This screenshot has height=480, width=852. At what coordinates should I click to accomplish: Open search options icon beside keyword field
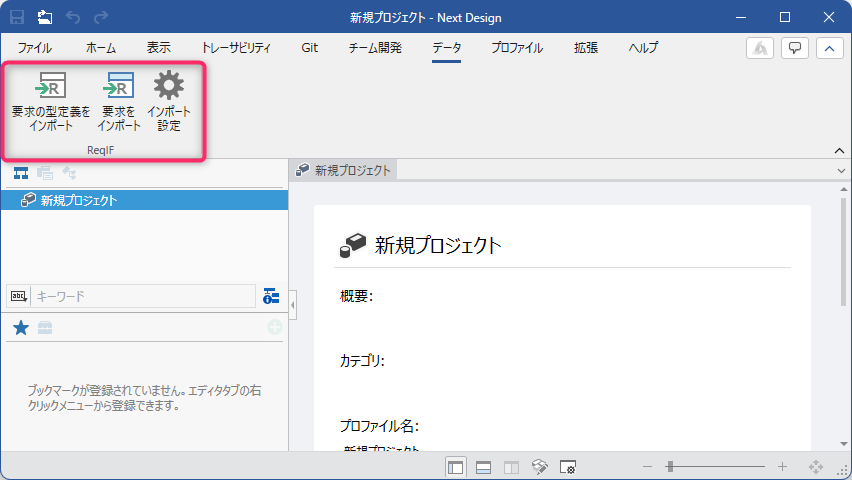tap(271, 296)
